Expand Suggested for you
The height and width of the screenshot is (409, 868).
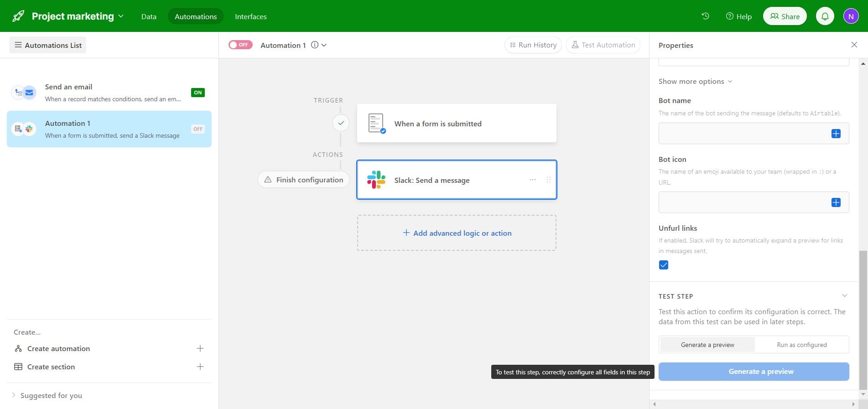click(x=47, y=395)
